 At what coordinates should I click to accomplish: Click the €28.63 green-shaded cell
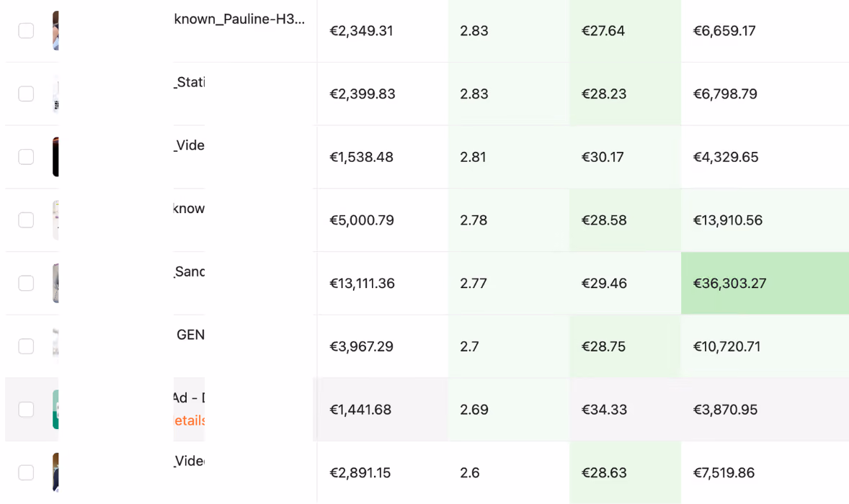[625, 472]
